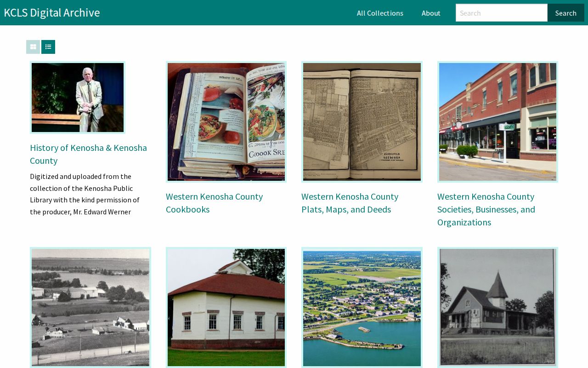Switch to list view layout

tap(48, 47)
